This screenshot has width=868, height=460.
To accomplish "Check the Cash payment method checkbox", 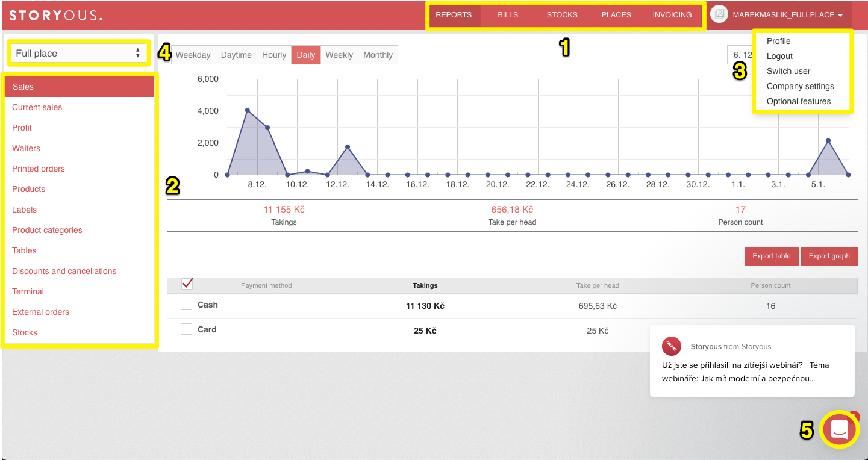I will click(x=187, y=305).
